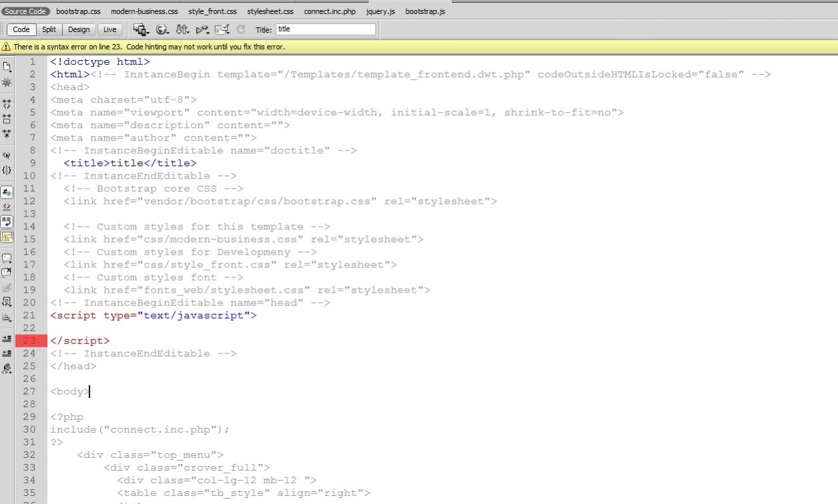838x504 pixels.
Task: Open the bootstrap.js tab
Action: click(425, 11)
